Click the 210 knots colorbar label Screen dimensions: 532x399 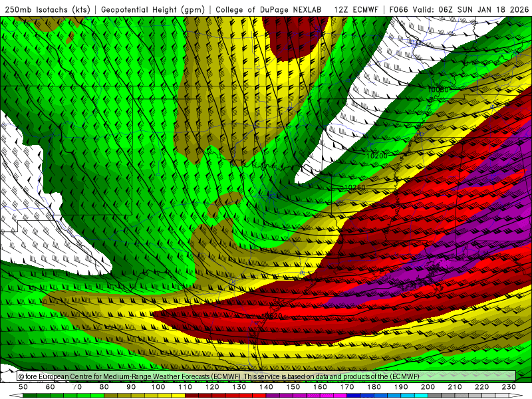coord(455,387)
